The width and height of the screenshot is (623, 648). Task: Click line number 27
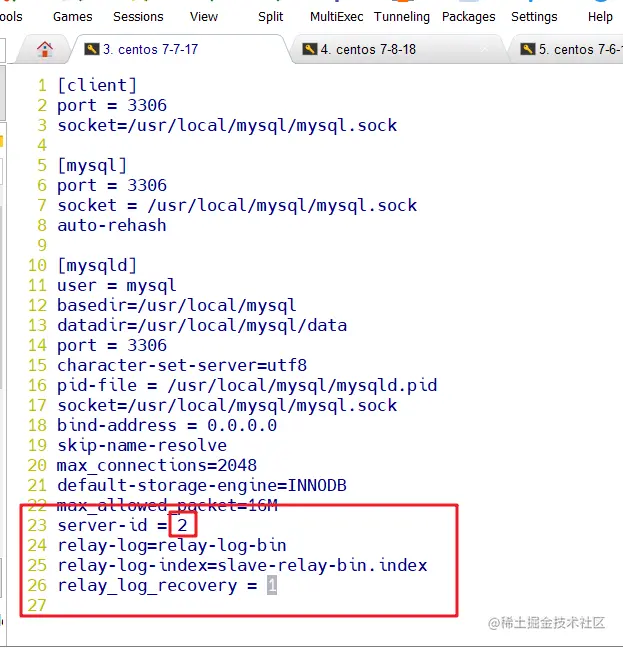tap(37, 605)
